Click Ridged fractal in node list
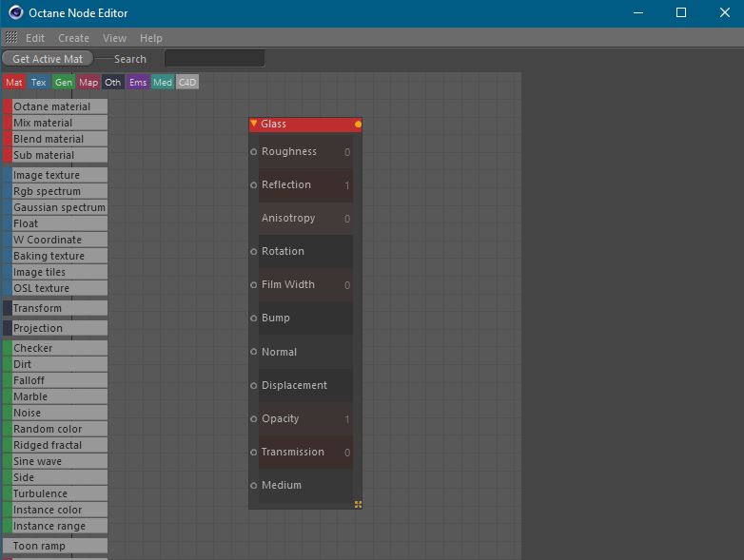This screenshot has height=560, width=744. point(55,445)
